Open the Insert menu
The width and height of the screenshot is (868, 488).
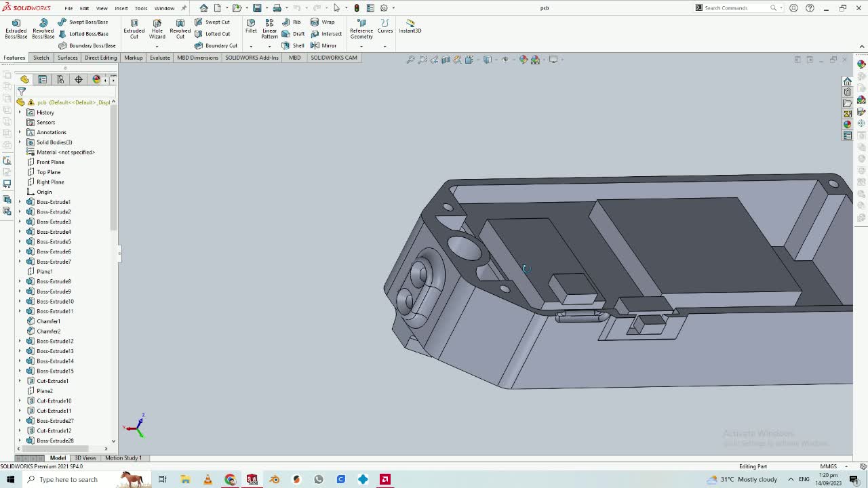(x=121, y=8)
